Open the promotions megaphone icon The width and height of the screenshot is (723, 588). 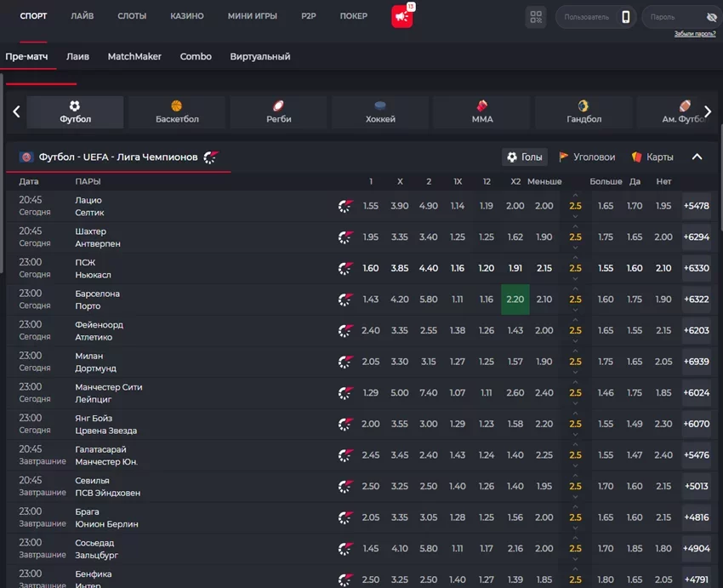pos(401,17)
